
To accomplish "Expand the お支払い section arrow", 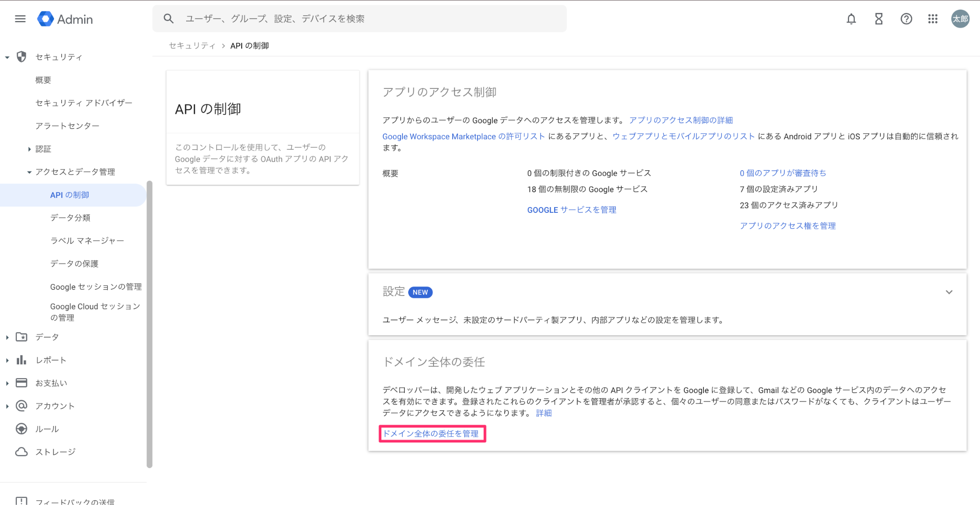I will (x=7, y=384).
